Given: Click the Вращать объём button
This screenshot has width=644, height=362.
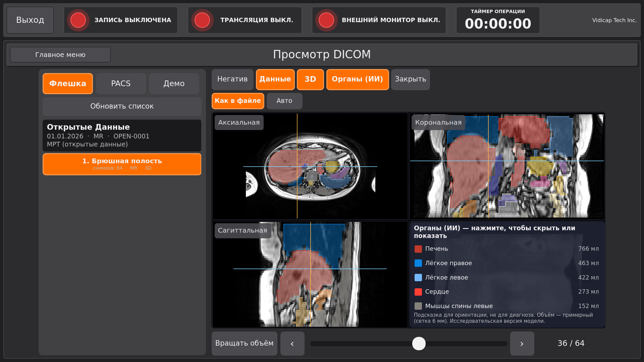Looking at the screenshot, I should tap(245, 344).
